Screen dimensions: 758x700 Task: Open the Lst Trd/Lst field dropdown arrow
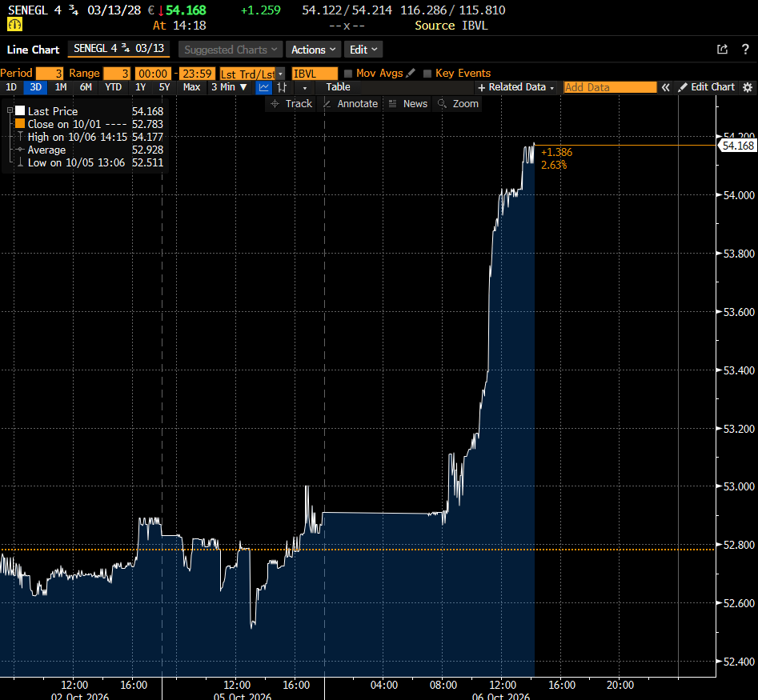point(280,74)
